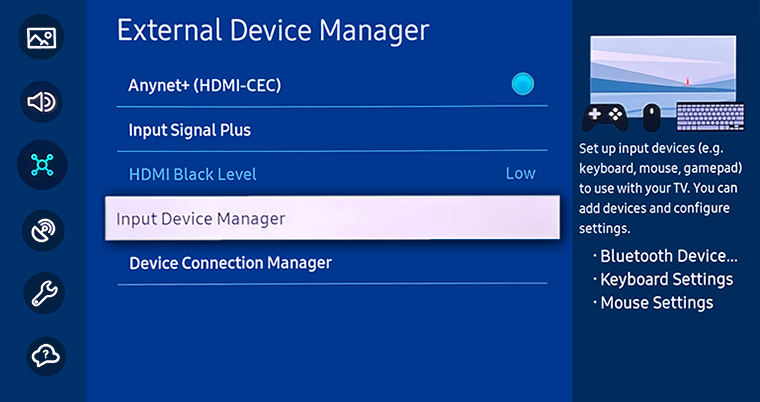The image size is (760, 402).
Task: Click the TV preview thumbnail image
Action: click(x=663, y=76)
